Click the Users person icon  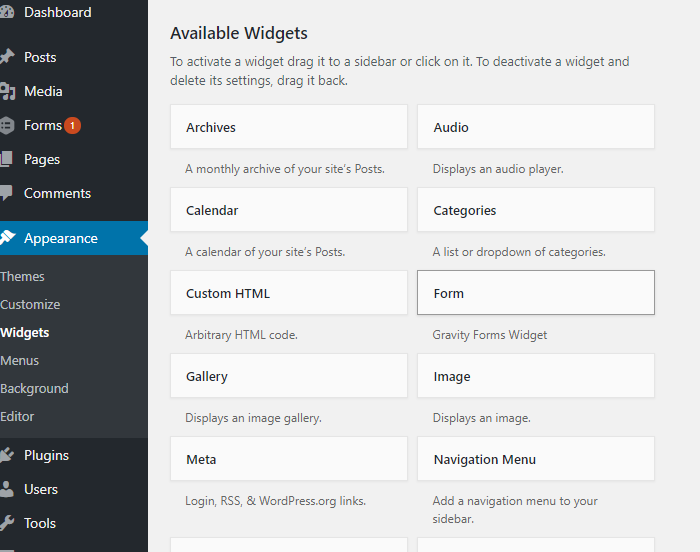(x=7, y=490)
